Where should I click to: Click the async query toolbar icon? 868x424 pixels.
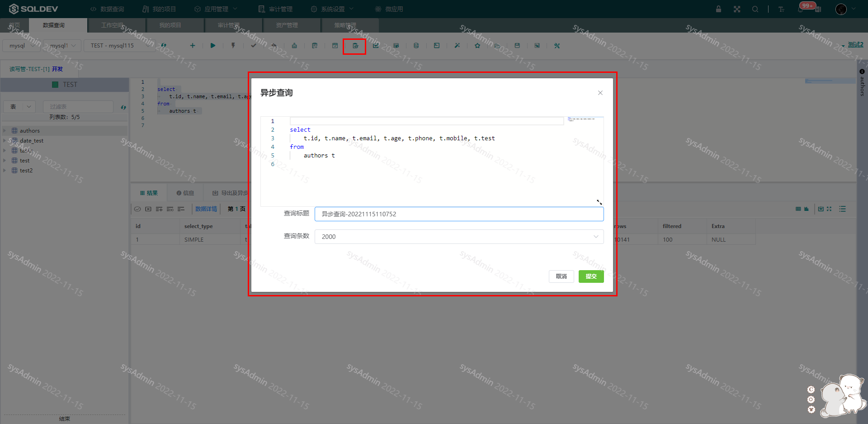(355, 46)
